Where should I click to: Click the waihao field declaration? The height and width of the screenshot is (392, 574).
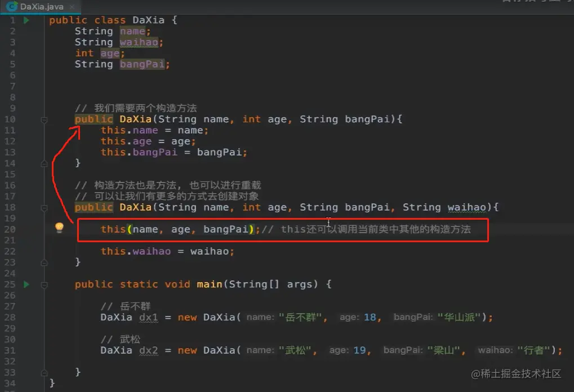[x=140, y=42]
